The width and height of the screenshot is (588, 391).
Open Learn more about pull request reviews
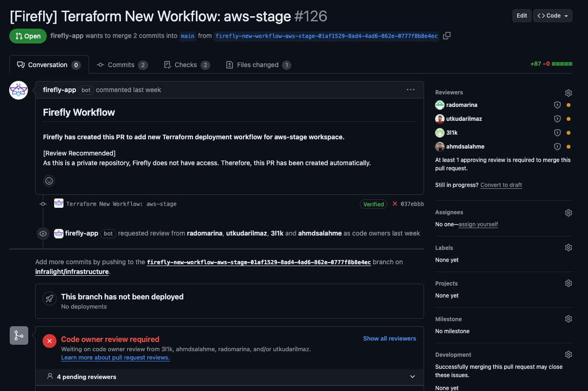[x=115, y=358]
